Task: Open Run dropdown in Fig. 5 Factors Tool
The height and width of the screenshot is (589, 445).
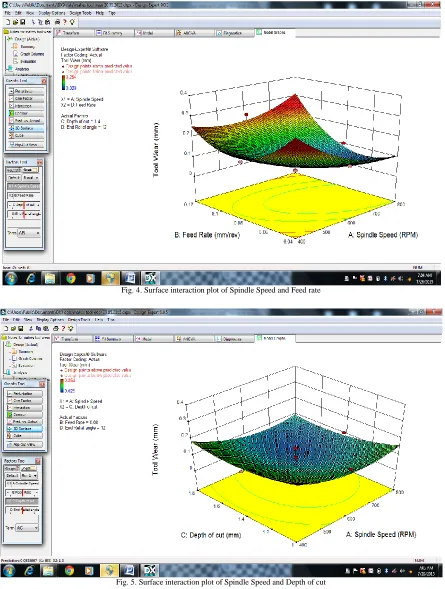Action: 29,476
